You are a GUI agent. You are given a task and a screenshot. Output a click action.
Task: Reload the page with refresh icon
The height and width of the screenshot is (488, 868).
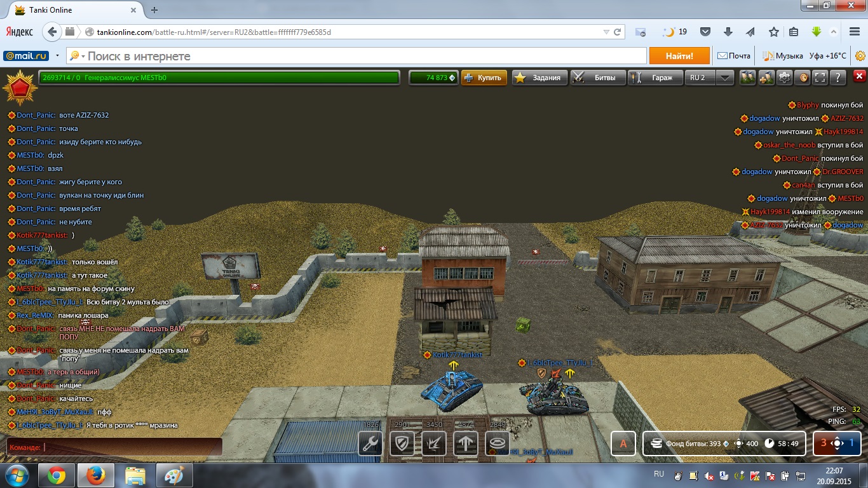pyautogui.click(x=617, y=32)
